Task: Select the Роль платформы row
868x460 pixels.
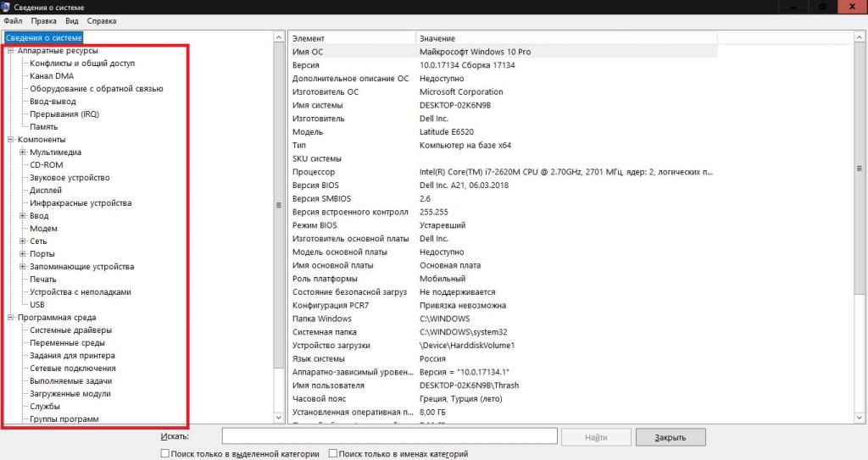Action: [x=504, y=279]
